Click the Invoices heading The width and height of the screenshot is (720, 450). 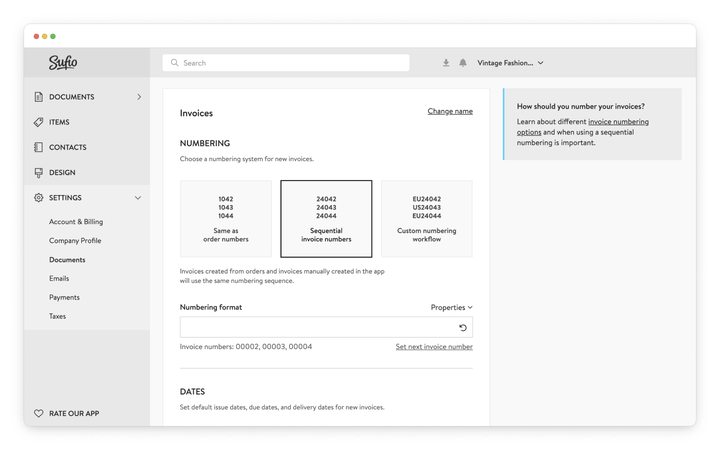196,113
